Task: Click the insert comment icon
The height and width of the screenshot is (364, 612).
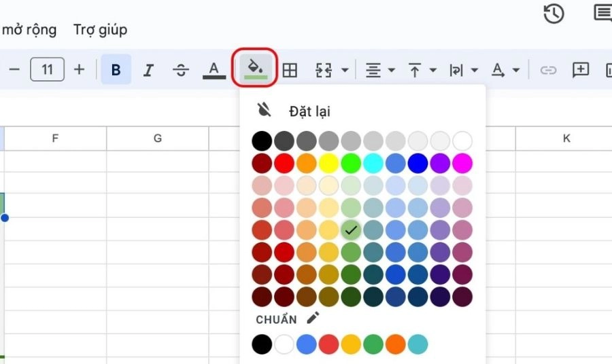Action: coord(580,70)
